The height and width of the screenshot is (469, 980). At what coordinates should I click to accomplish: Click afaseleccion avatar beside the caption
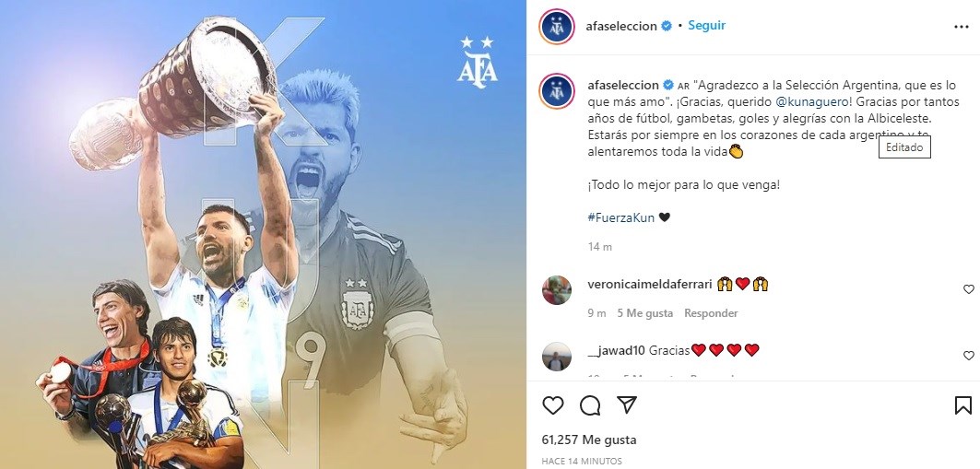click(x=556, y=91)
